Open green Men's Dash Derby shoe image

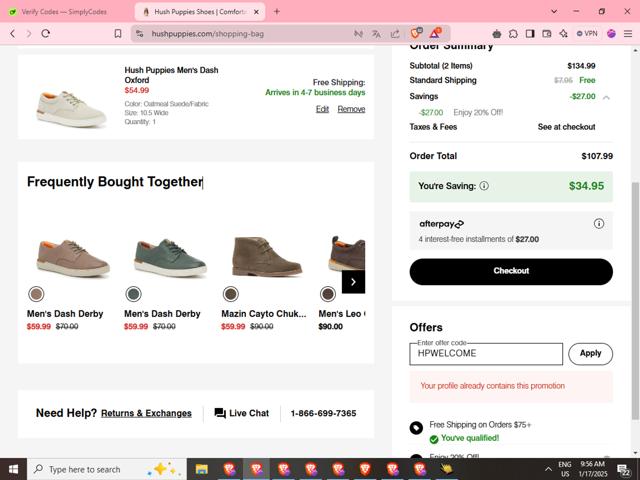[170, 258]
